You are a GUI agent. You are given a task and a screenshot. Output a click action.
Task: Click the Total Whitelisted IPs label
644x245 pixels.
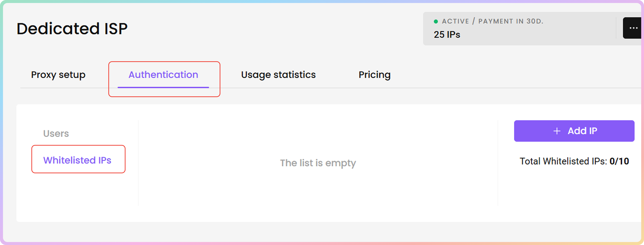coord(563,161)
